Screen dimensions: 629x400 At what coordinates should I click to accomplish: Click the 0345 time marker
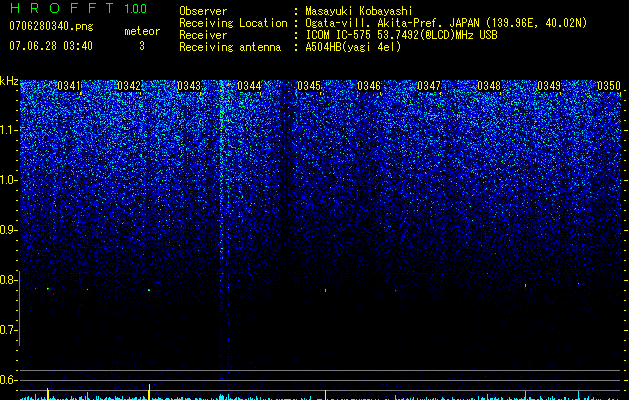[x=309, y=86]
